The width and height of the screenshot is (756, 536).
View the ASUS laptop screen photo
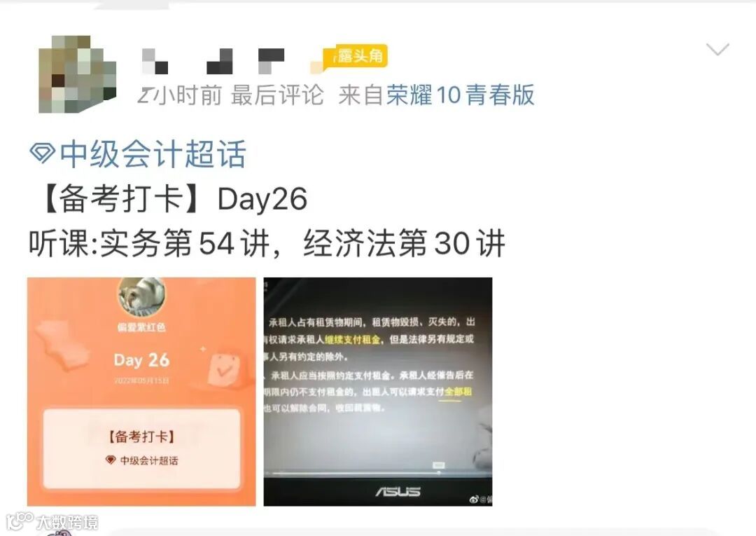click(x=377, y=391)
